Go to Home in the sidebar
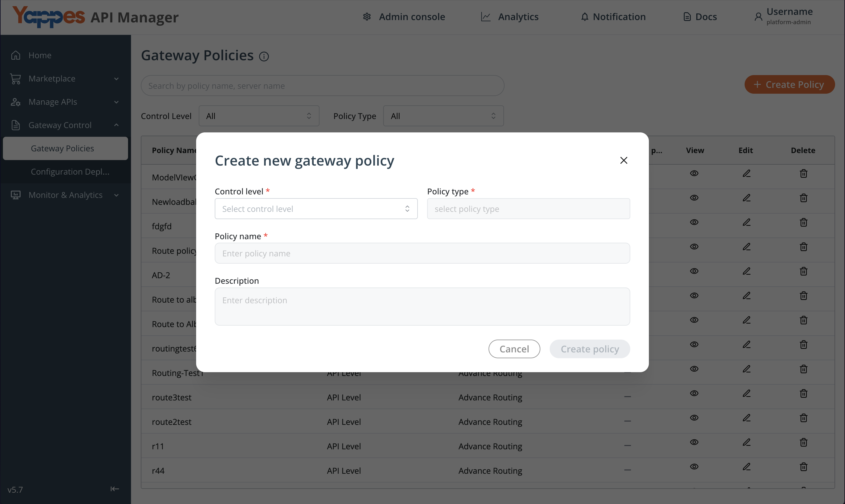The height and width of the screenshot is (504, 845). pyautogui.click(x=65, y=55)
